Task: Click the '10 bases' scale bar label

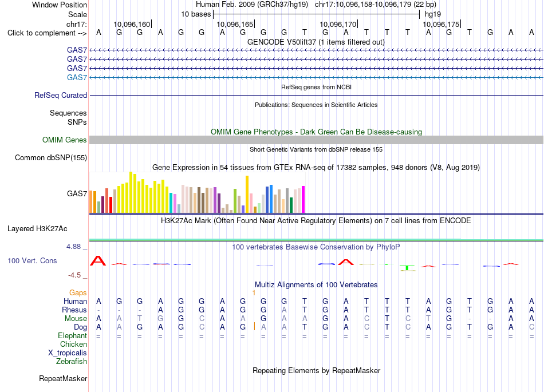Action: [x=196, y=14]
